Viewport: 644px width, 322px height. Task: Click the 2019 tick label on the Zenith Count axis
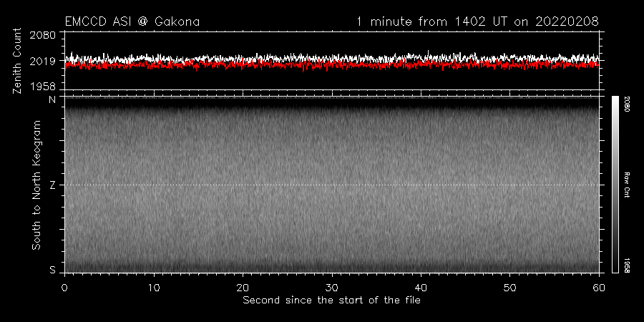coord(42,62)
